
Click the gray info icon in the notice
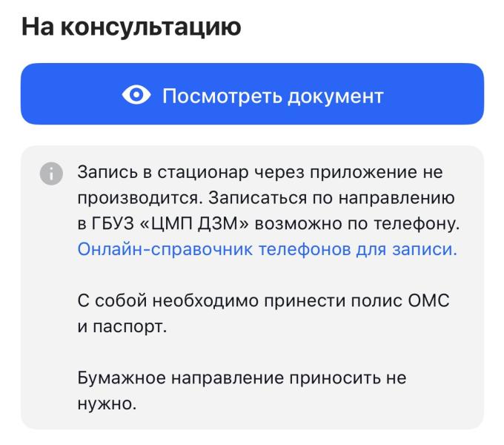(x=50, y=174)
